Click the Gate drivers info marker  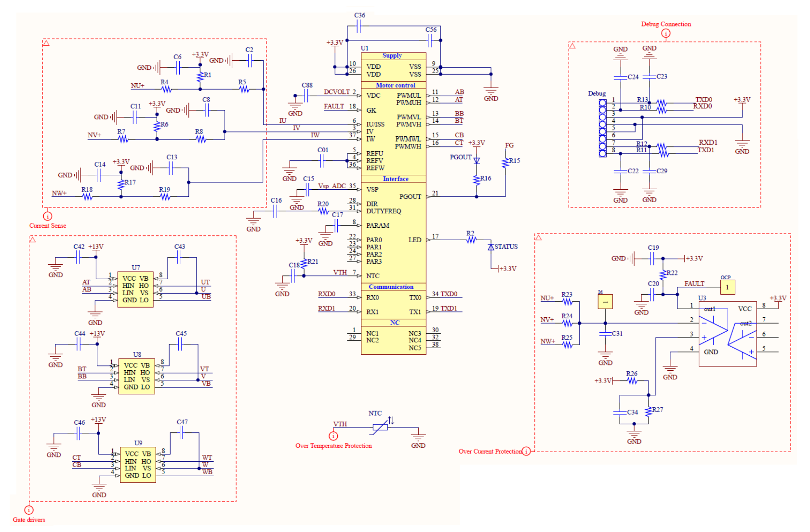pyautogui.click(x=29, y=509)
